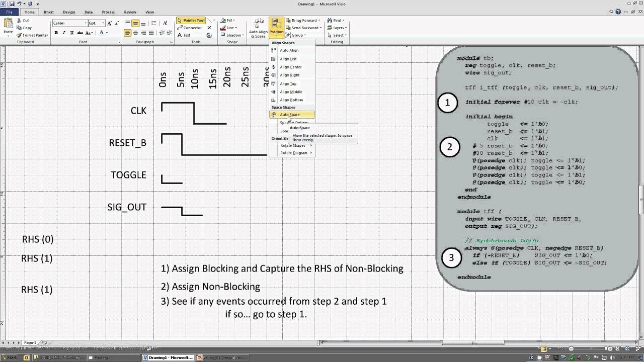This screenshot has height=362, width=644.
Task: Choose Align Bottom menu item
Action: click(292, 100)
